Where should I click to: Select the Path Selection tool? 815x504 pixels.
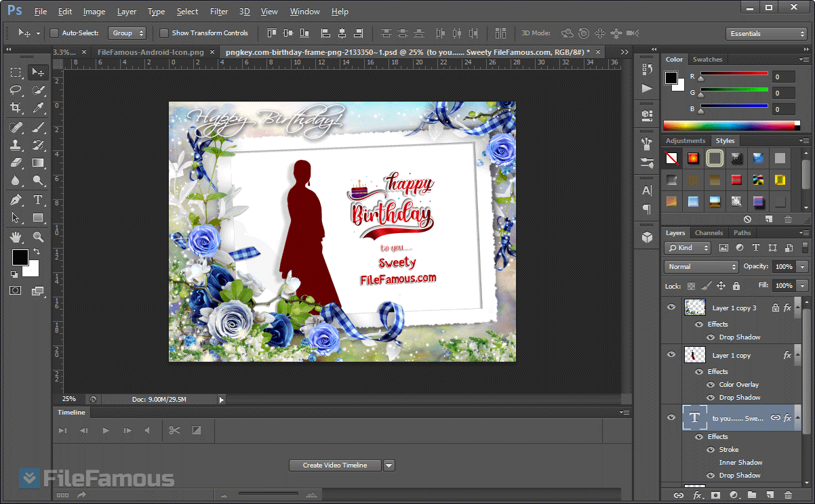[16, 217]
